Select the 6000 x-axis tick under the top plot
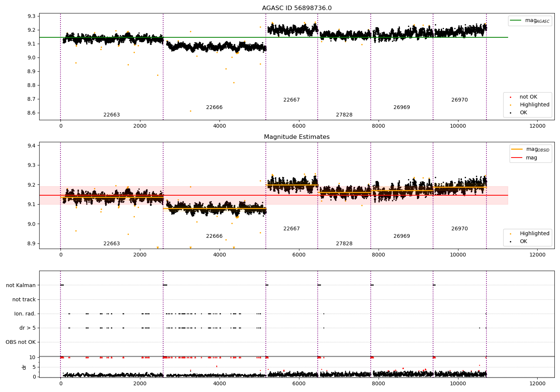This screenshot has width=560, height=392. click(299, 126)
